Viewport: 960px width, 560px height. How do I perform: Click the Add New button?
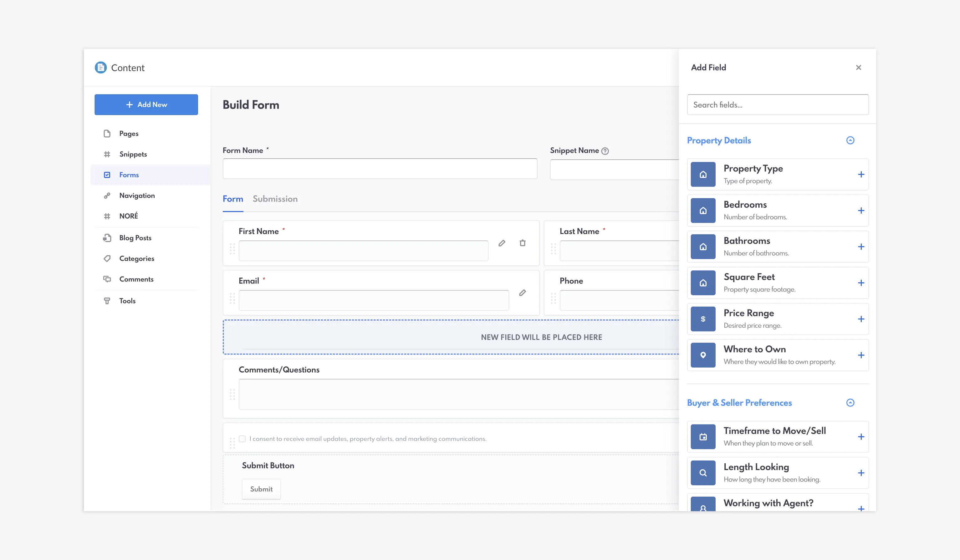(146, 104)
